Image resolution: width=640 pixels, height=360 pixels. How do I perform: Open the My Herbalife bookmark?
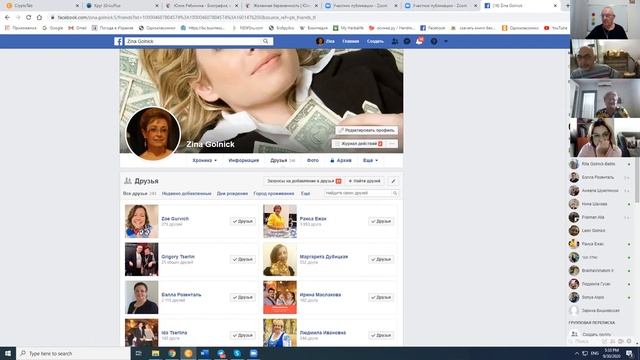[348, 28]
